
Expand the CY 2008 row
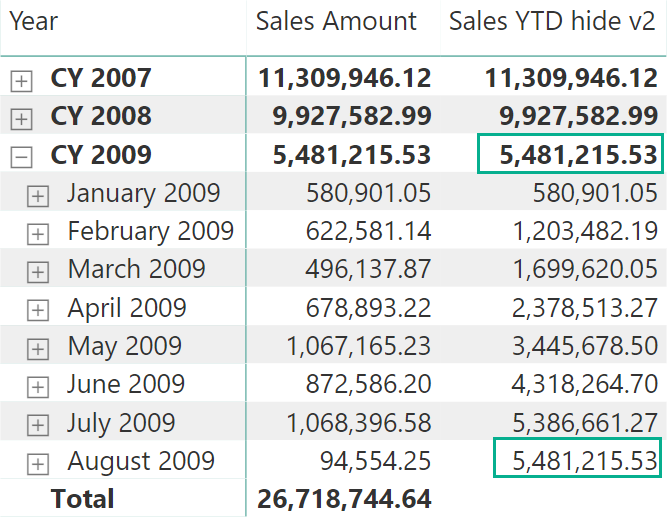pyautogui.click(x=21, y=119)
